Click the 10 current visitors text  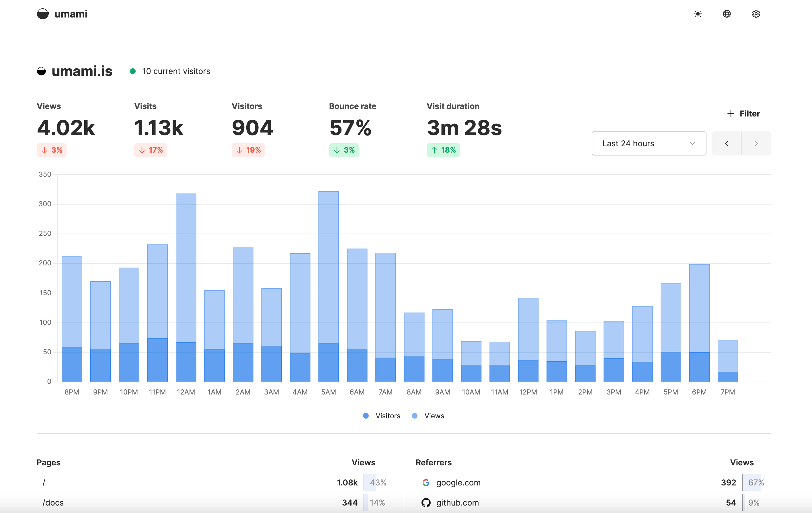(x=176, y=71)
